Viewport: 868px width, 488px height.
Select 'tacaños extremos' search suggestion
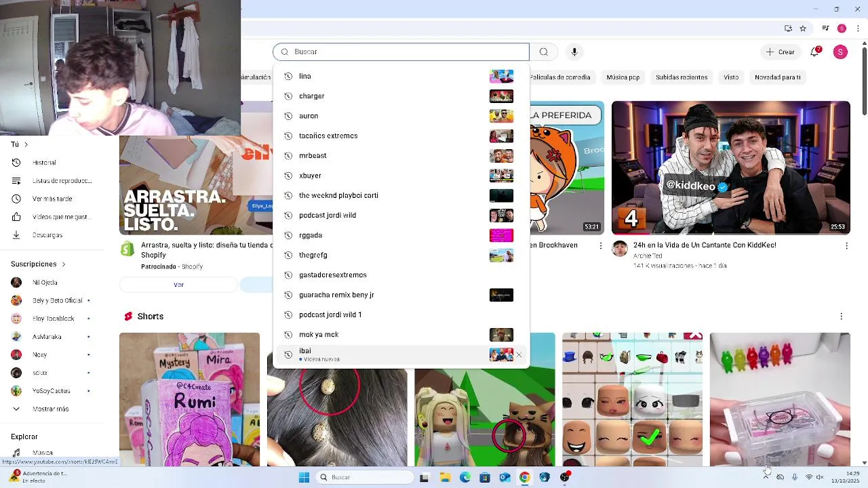(x=401, y=136)
